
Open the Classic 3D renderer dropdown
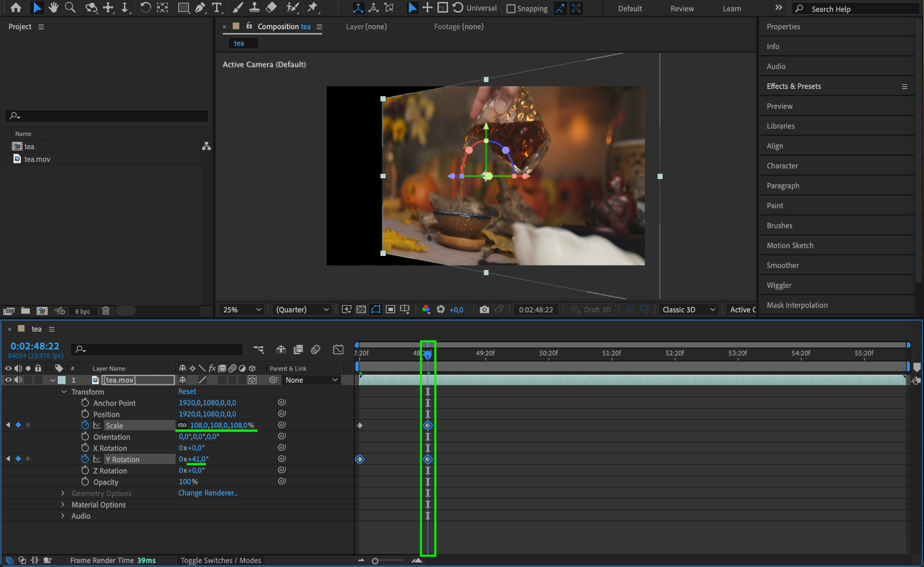pyautogui.click(x=688, y=309)
